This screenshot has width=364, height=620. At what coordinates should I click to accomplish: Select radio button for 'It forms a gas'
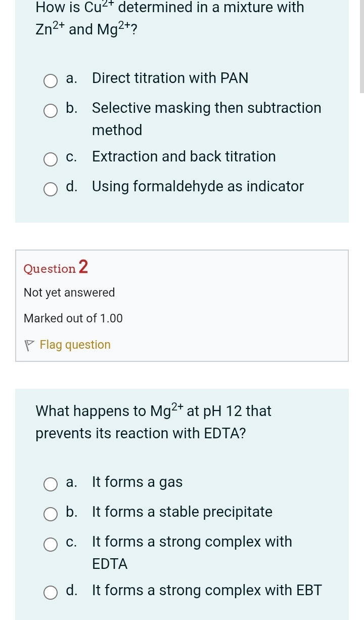pyautogui.click(x=50, y=484)
